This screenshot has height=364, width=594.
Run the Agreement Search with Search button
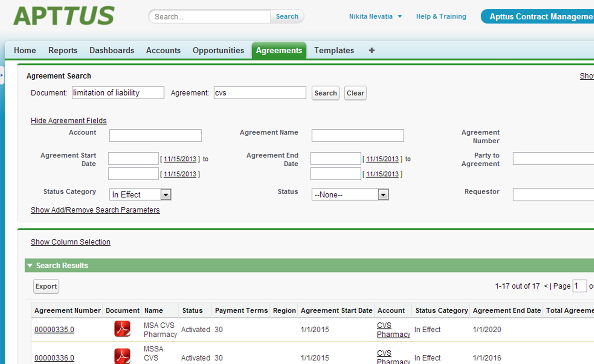tap(326, 93)
